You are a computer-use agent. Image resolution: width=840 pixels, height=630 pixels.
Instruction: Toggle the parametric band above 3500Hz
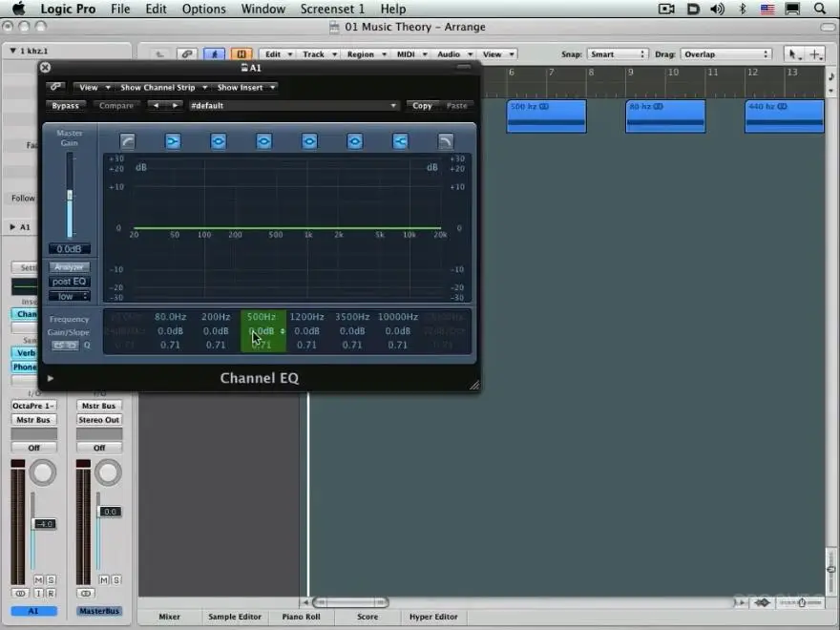(x=355, y=141)
